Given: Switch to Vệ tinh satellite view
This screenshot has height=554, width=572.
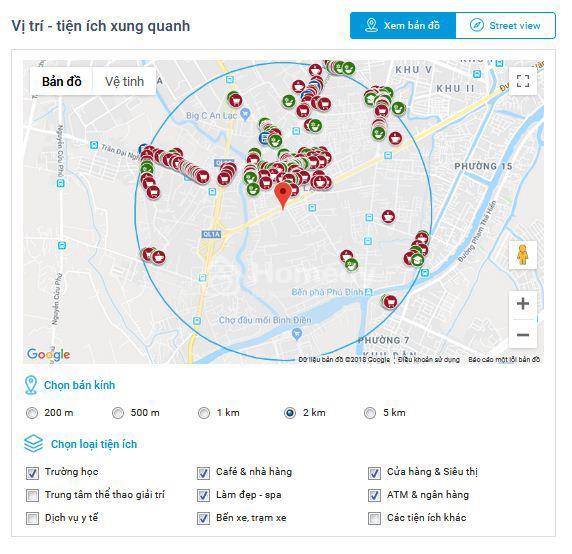Looking at the screenshot, I should pos(124,81).
